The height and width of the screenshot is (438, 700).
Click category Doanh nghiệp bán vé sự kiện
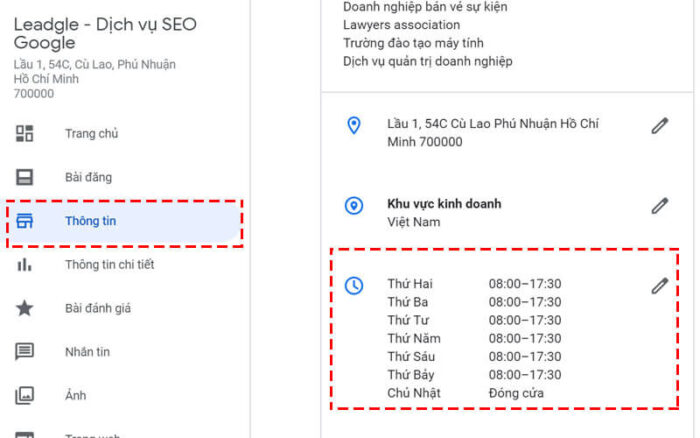(425, 7)
